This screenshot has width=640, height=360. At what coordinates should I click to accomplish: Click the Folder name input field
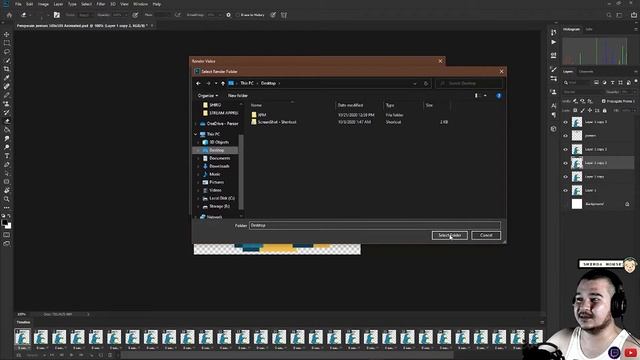[x=375, y=225]
